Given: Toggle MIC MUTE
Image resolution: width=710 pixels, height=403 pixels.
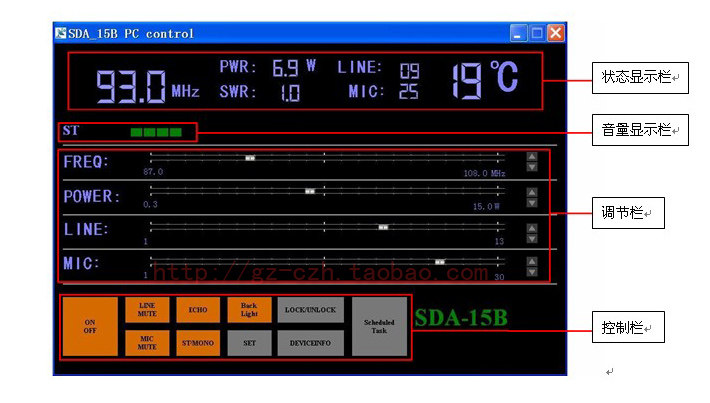Looking at the screenshot, I should coord(147,343).
